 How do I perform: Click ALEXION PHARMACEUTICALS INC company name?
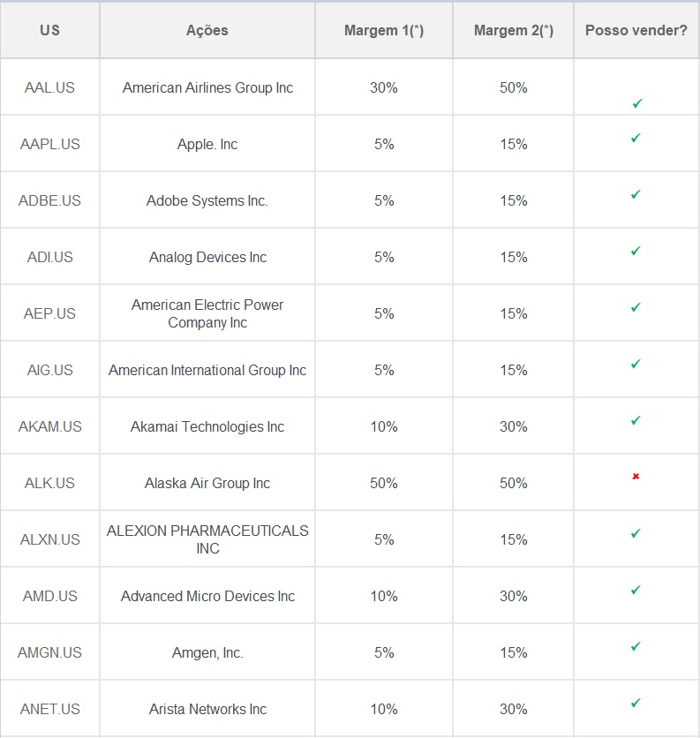click(207, 539)
